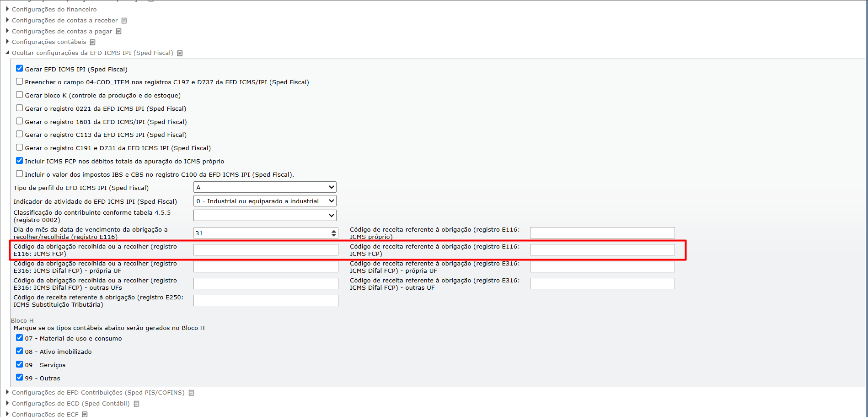The height and width of the screenshot is (417, 868).
Task: Open the Indicador de atividade dropdown
Action: 265,201
